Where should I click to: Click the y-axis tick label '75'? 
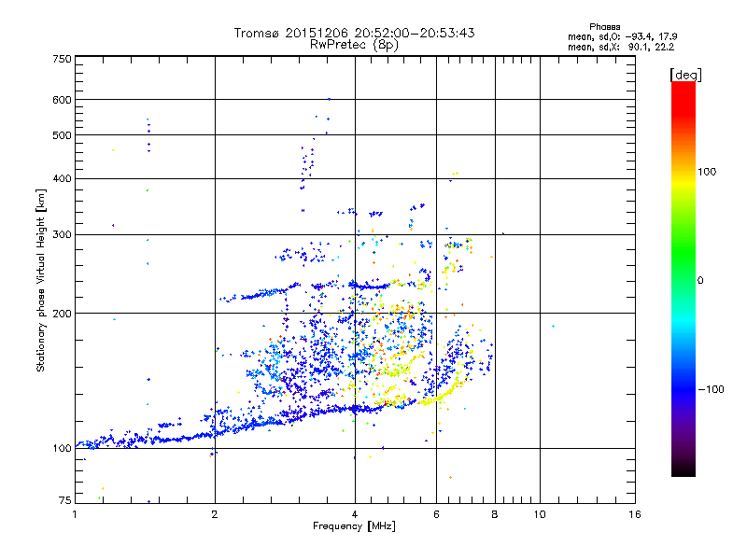(x=65, y=500)
